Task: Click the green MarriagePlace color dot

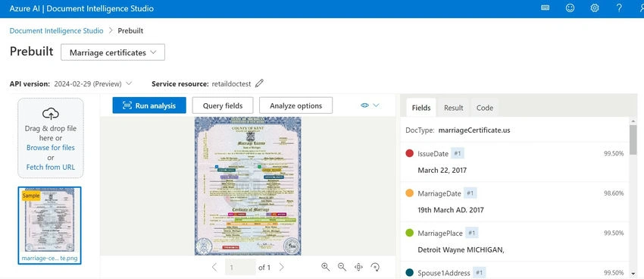Action: pyautogui.click(x=409, y=233)
